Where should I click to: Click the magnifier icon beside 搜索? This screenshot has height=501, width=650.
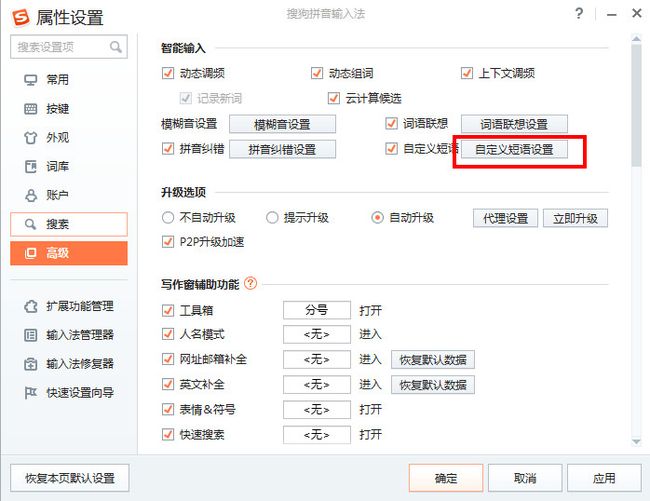(30, 224)
